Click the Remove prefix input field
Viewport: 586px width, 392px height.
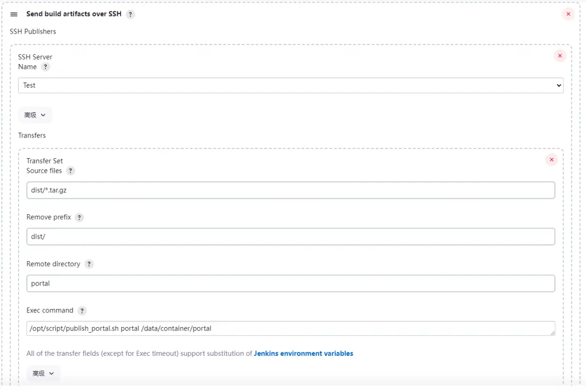coord(291,237)
